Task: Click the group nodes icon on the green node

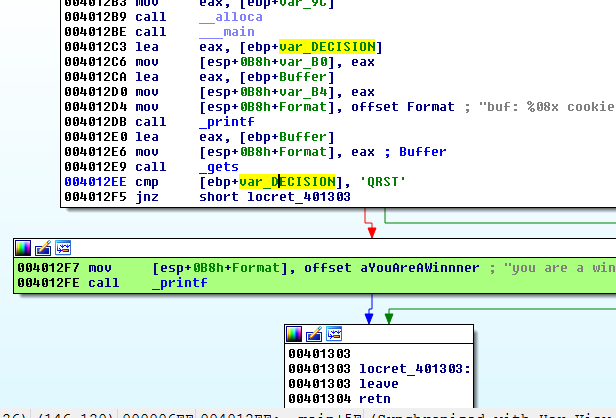Action: coord(60,248)
